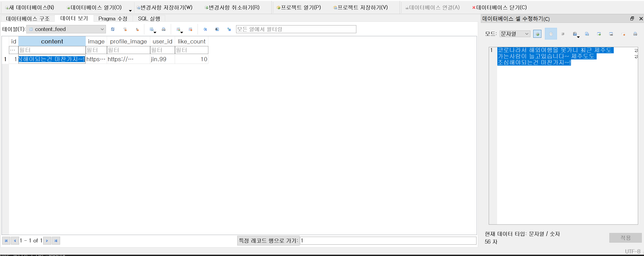Viewport: 644px width, 256px height.
Task: Click the 모든 열에서 필터링 input field
Action: tap(296, 29)
